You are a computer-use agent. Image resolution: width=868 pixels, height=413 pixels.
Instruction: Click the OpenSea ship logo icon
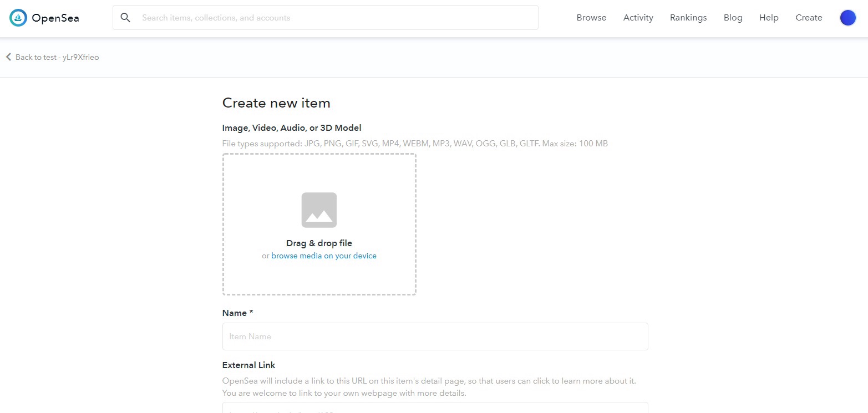[18, 18]
